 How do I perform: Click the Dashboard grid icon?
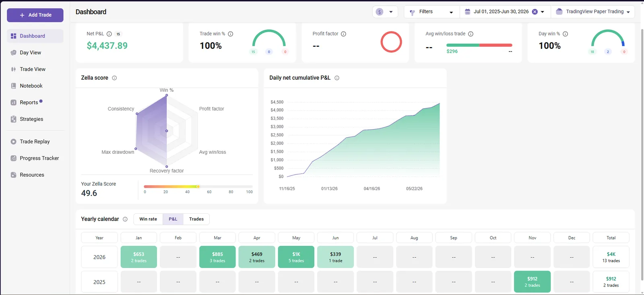[13, 36]
